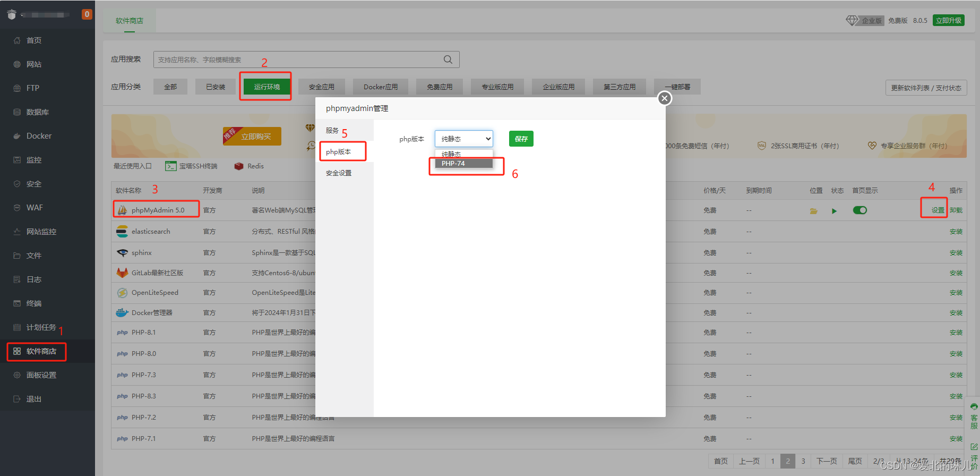This screenshot has height=476, width=980.
Task: Open 计划任务 schedule icon in sidebar
Action: click(x=17, y=327)
